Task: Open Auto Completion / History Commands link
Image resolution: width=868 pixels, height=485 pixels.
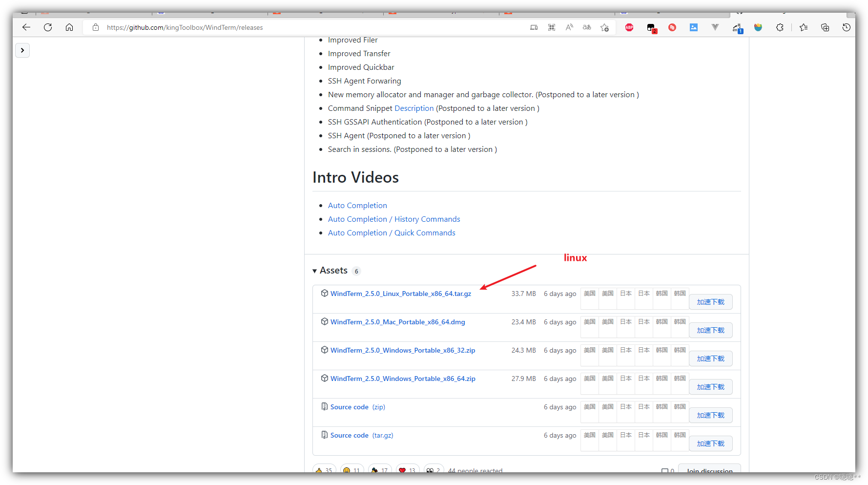Action: [394, 219]
